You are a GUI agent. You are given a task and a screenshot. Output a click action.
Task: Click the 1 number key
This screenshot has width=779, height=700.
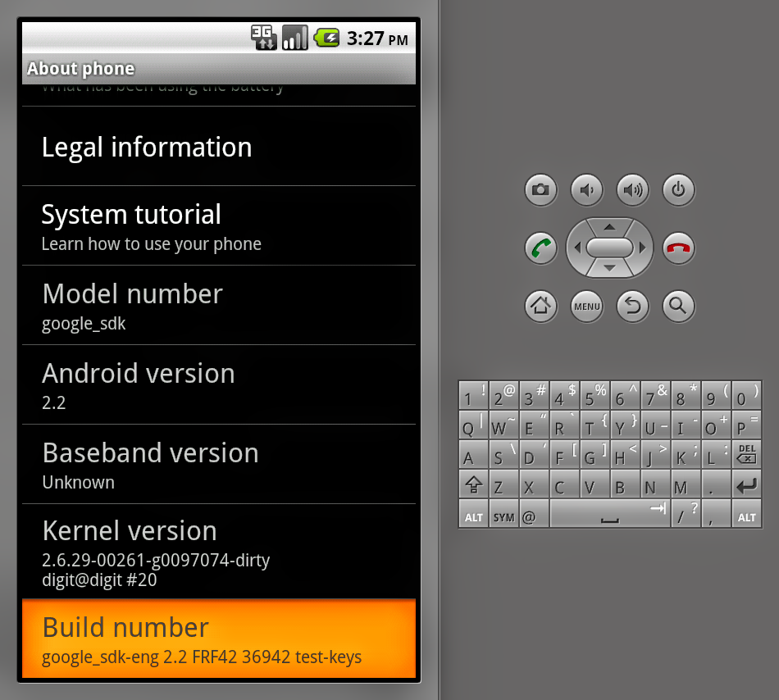click(473, 395)
